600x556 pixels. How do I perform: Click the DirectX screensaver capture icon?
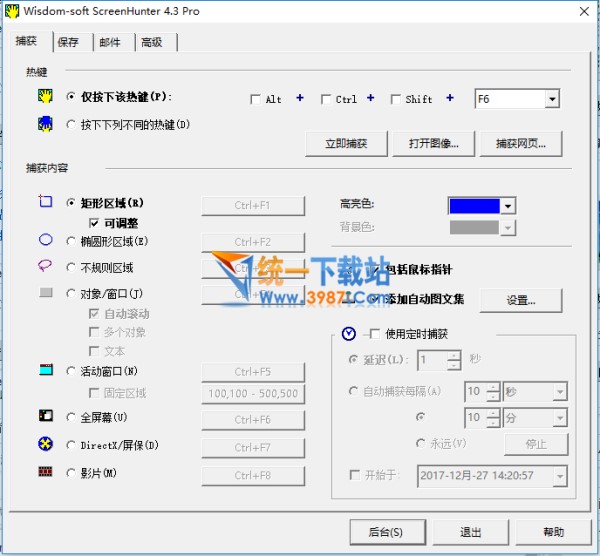pyautogui.click(x=45, y=444)
